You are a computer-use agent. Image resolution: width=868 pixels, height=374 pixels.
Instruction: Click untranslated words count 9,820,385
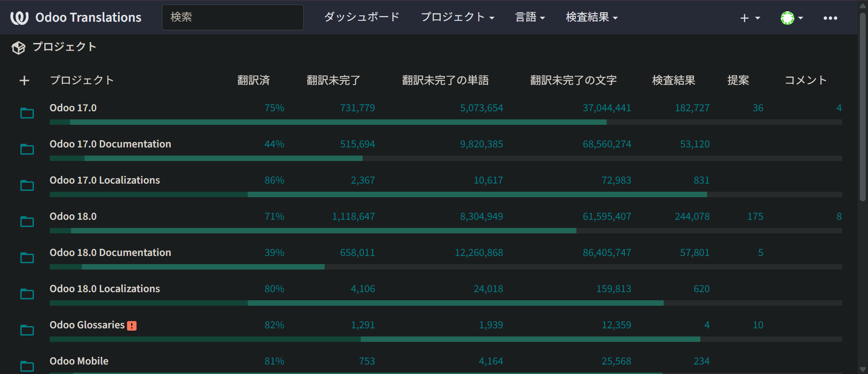point(481,144)
